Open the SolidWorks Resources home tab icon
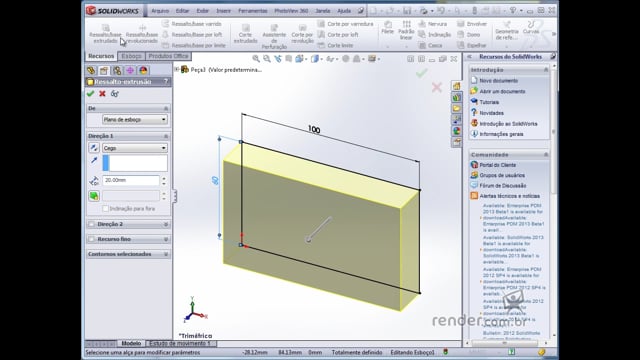 click(x=456, y=86)
